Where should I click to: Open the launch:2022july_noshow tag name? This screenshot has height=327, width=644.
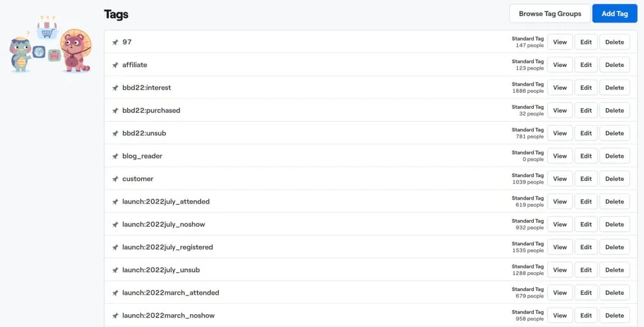(x=164, y=225)
